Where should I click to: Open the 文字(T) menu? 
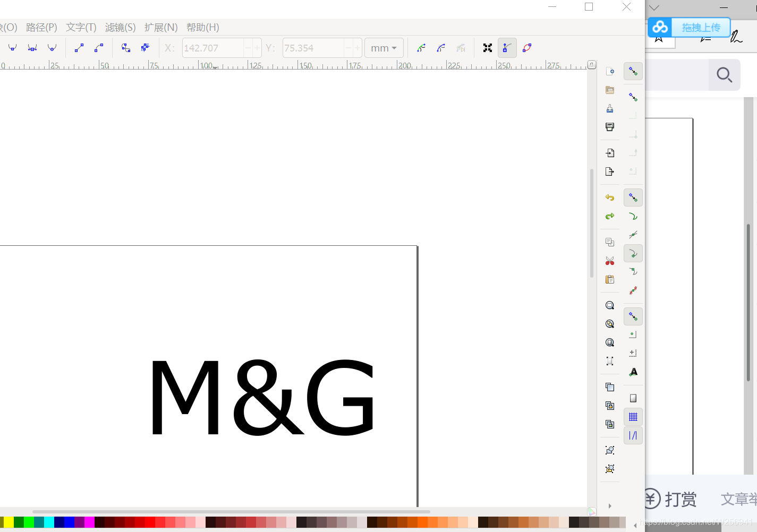point(81,27)
